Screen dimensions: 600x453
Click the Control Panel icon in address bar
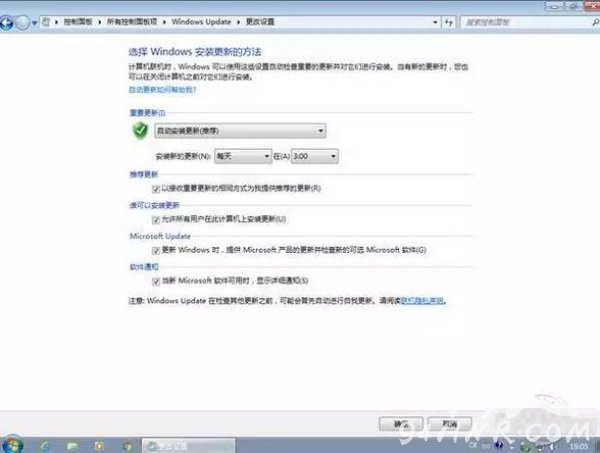[46, 22]
